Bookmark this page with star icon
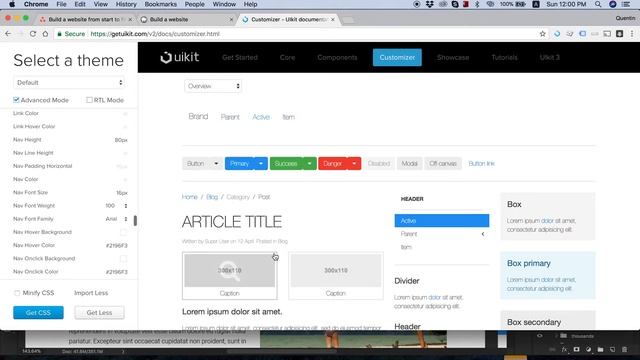The height and width of the screenshot is (360, 640). (542, 34)
